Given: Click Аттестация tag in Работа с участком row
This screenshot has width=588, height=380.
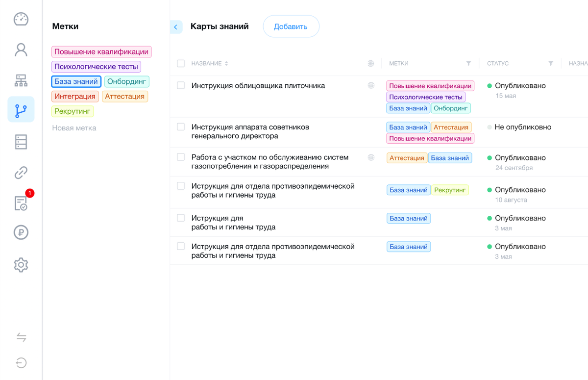Looking at the screenshot, I should point(407,158).
